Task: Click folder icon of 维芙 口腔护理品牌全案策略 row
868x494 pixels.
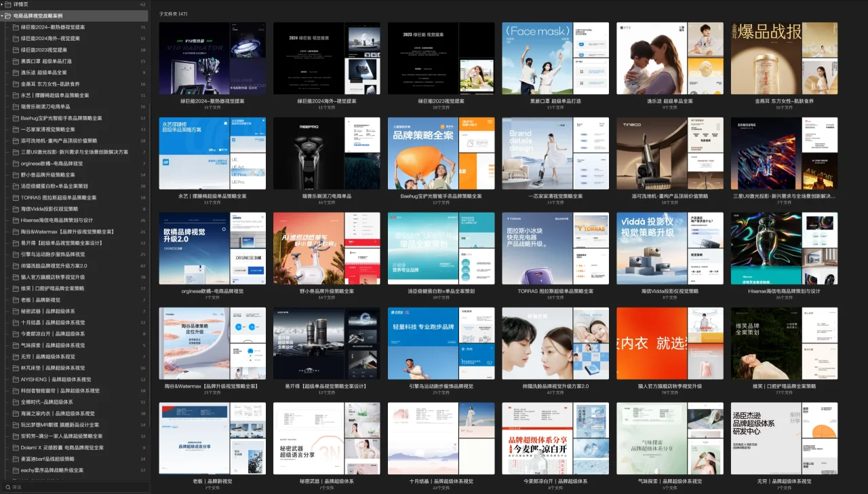Action: tap(16, 288)
